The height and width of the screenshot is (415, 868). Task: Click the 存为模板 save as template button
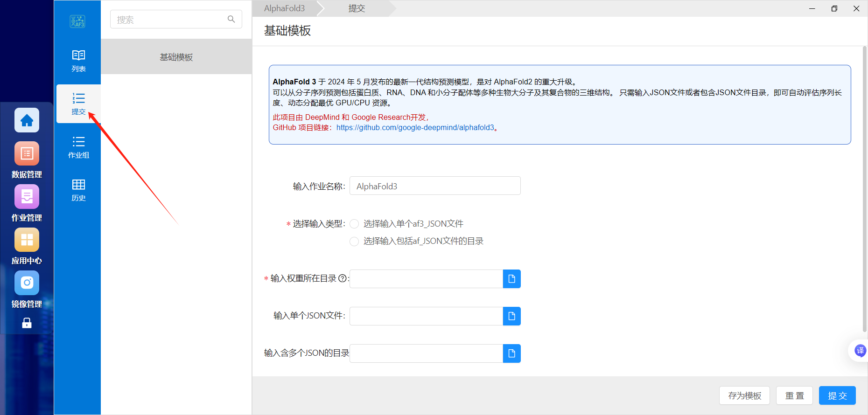(x=744, y=395)
